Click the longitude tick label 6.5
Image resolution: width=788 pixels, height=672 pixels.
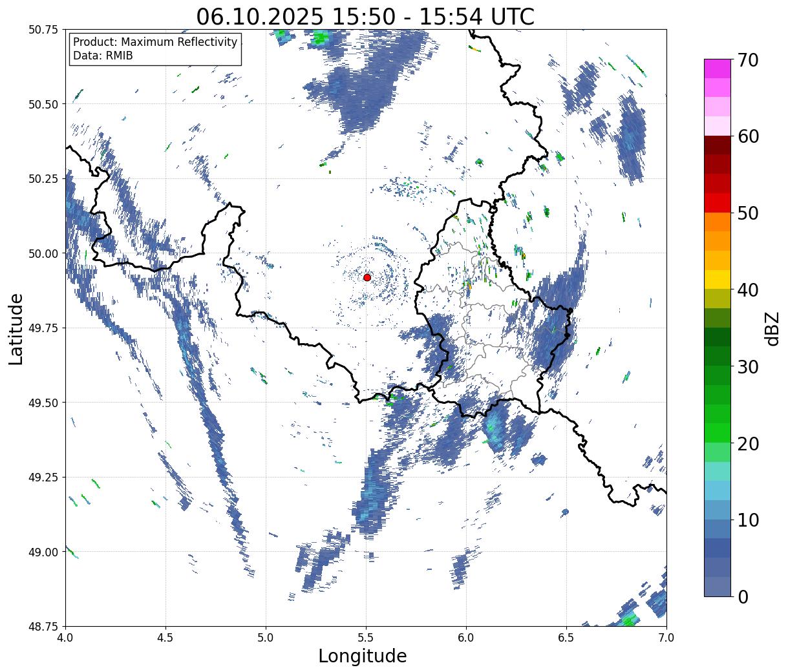click(x=566, y=637)
